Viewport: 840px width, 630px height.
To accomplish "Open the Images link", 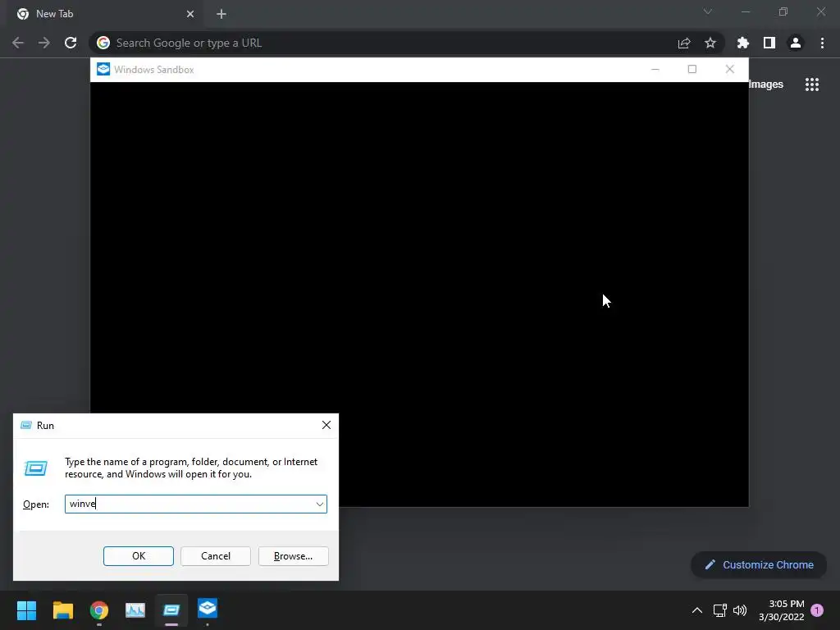I will (765, 84).
